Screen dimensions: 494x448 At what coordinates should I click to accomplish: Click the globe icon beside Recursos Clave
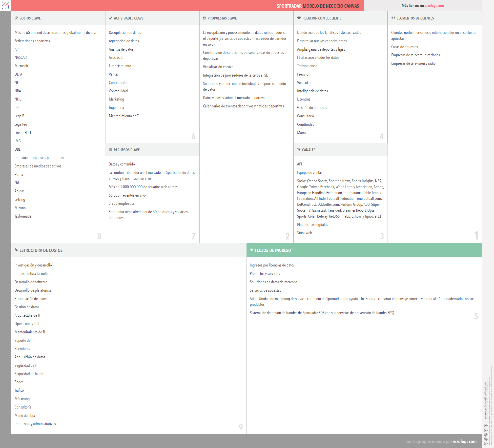click(110, 150)
